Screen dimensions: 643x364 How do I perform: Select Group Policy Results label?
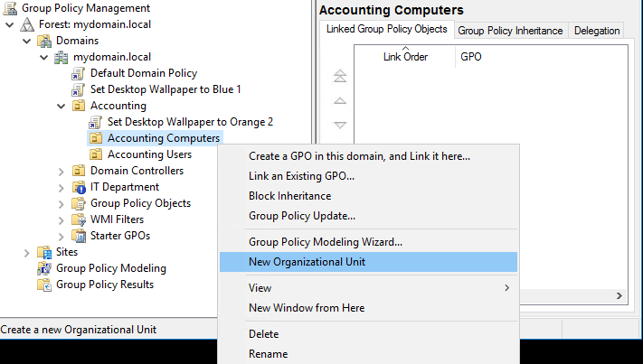(x=105, y=285)
